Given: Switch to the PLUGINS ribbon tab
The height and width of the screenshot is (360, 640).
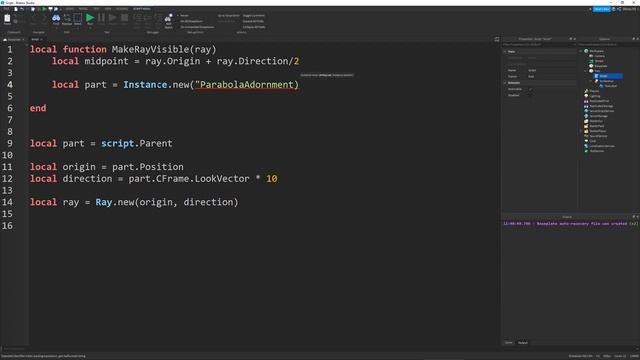Looking at the screenshot, I should coord(122,9).
